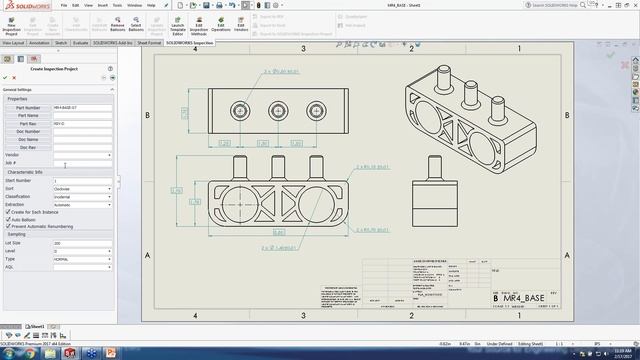The height and width of the screenshot is (360, 640).
Task: Click the Open document icon
Action: point(193,5)
